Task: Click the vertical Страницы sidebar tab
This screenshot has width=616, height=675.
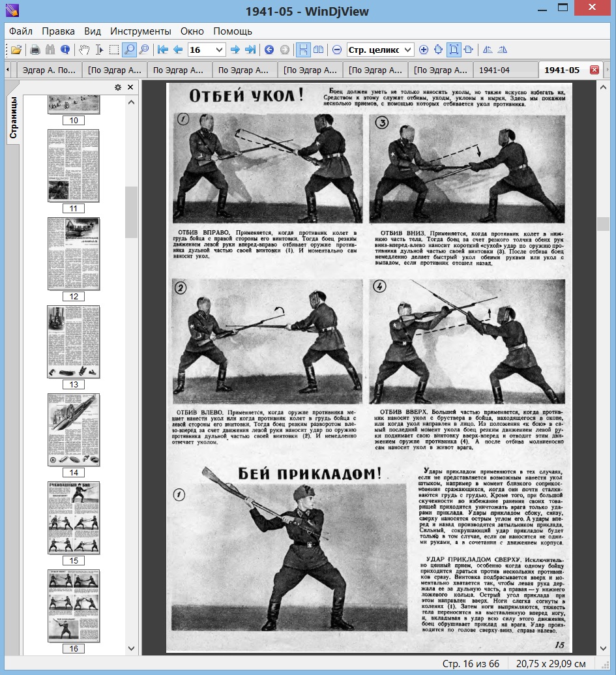Action: click(x=13, y=117)
